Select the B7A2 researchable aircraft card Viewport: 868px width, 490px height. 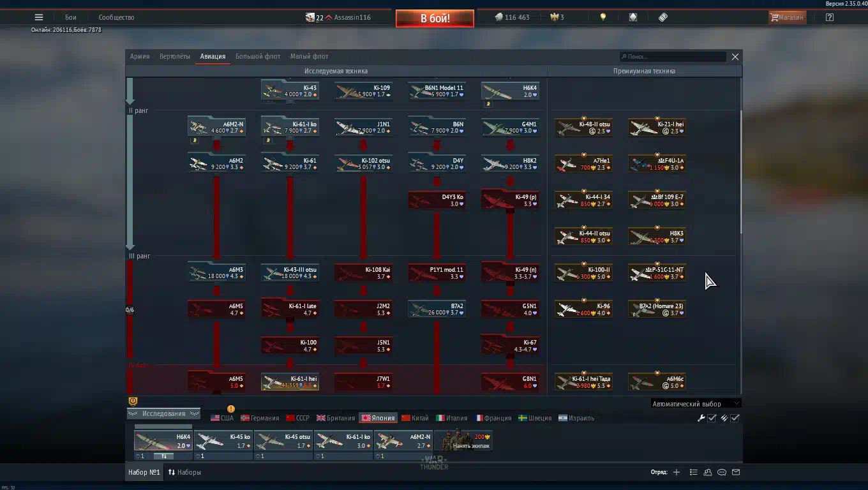(x=437, y=309)
